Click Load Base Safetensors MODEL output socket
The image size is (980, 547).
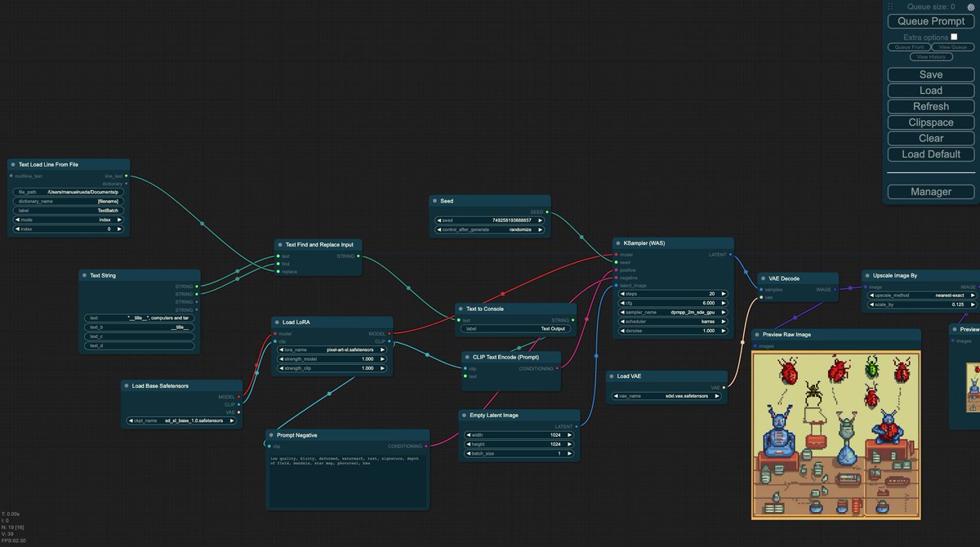[238, 397]
